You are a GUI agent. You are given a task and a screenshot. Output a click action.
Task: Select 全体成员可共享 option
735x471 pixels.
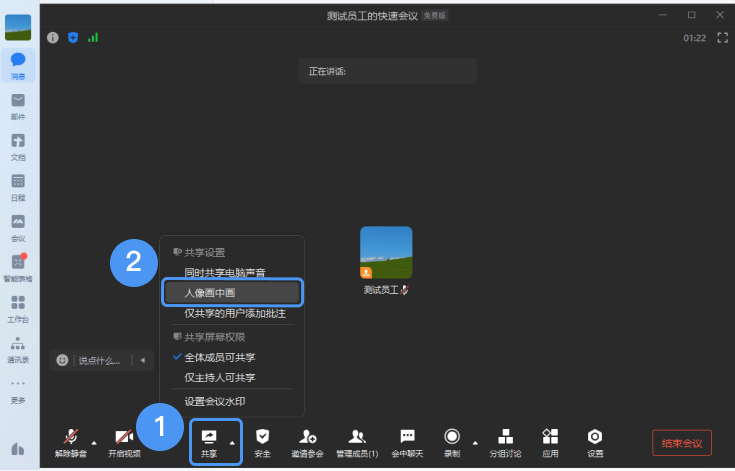[220, 356]
